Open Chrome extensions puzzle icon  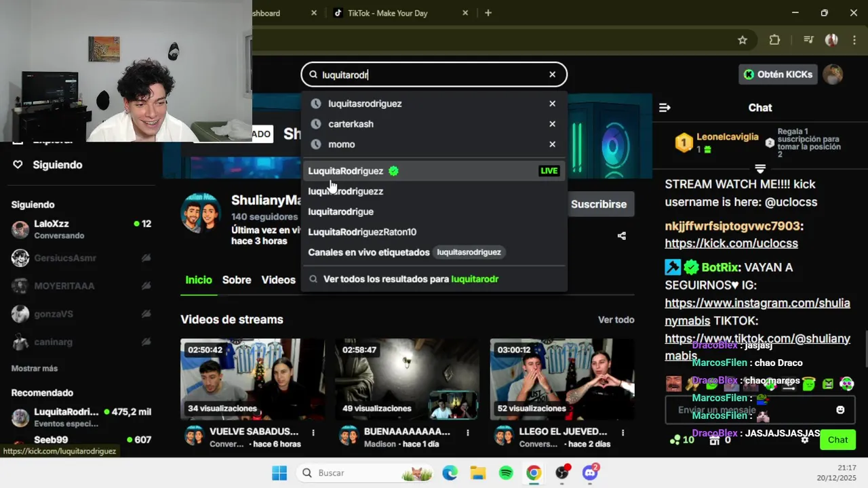pos(774,40)
